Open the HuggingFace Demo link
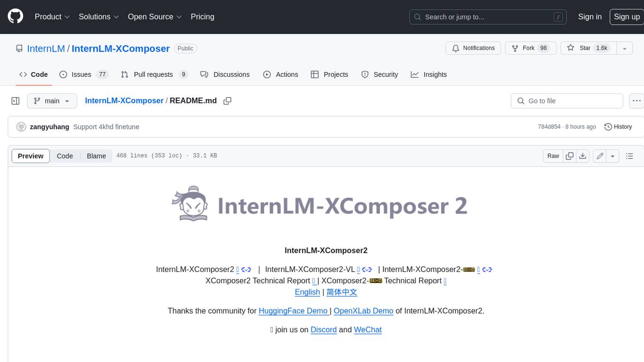The height and width of the screenshot is (362, 644). pos(294,311)
